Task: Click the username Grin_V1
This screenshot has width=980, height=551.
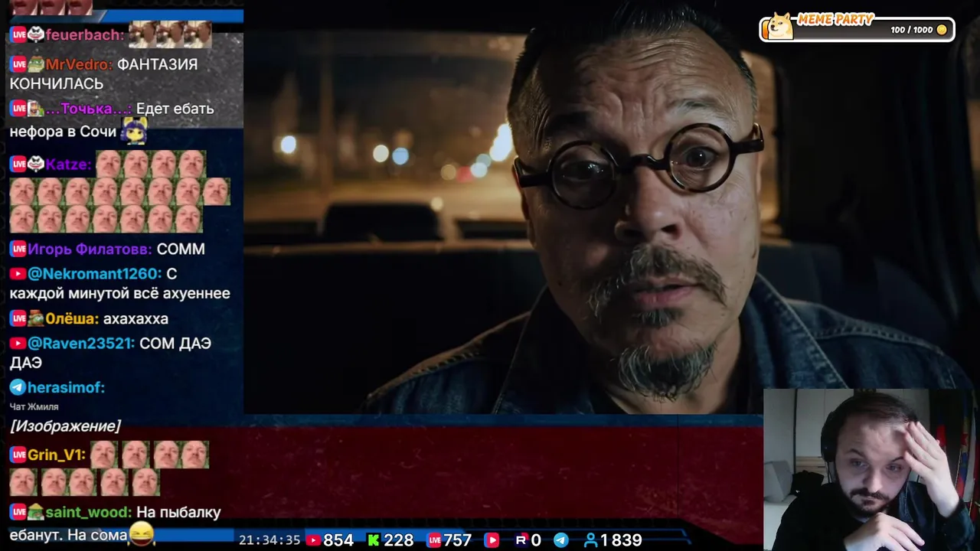Action: coord(57,455)
